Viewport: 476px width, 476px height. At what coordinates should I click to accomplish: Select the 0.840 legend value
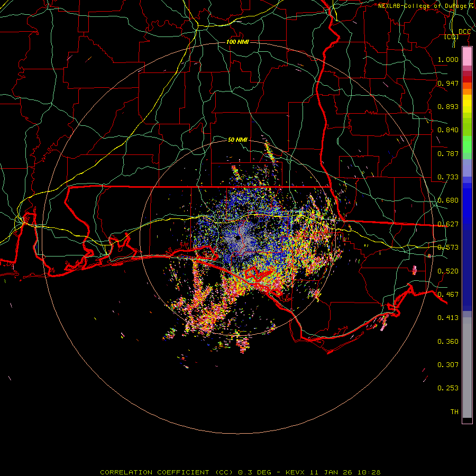(x=448, y=130)
